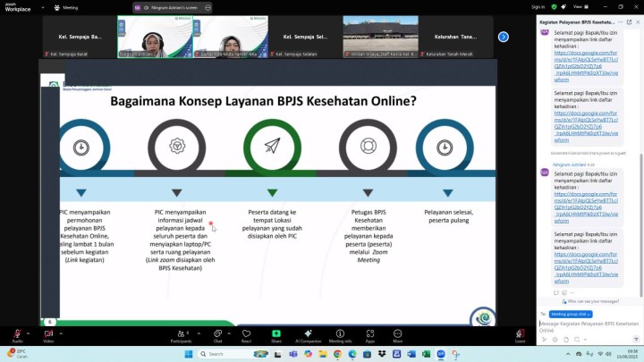Show Meeting info
The image size is (644, 362).
click(340, 336)
